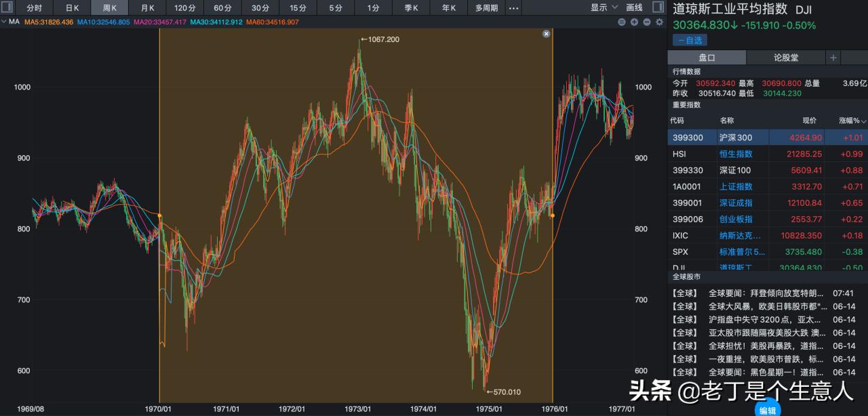Open the 盘口 tab
Image resolution: width=868 pixels, height=416 pixels.
(x=707, y=58)
